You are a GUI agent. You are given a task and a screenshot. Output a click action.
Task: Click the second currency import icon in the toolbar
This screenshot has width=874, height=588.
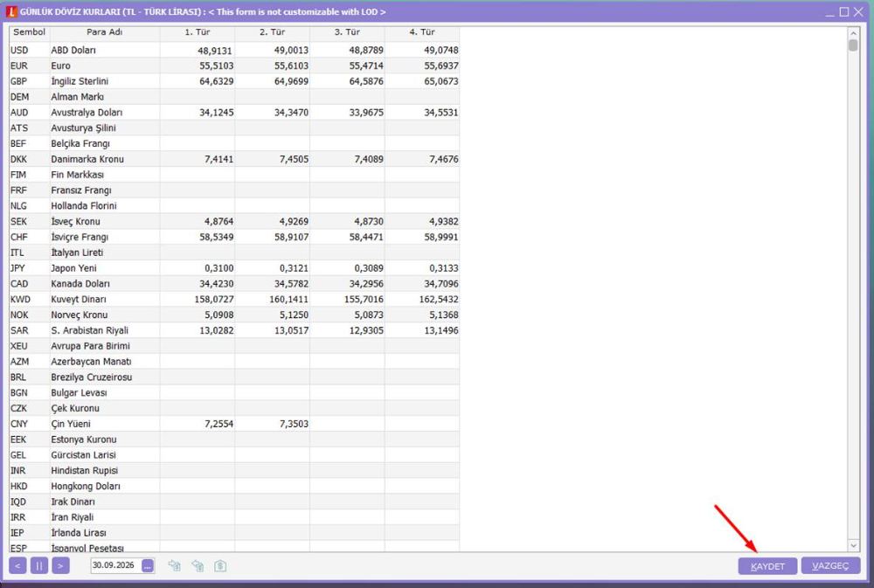click(x=198, y=565)
